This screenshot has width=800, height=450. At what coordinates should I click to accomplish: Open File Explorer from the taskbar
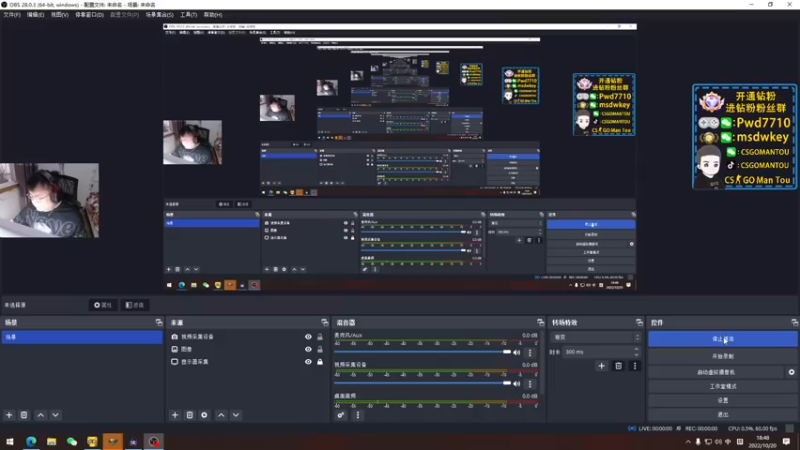point(52,441)
